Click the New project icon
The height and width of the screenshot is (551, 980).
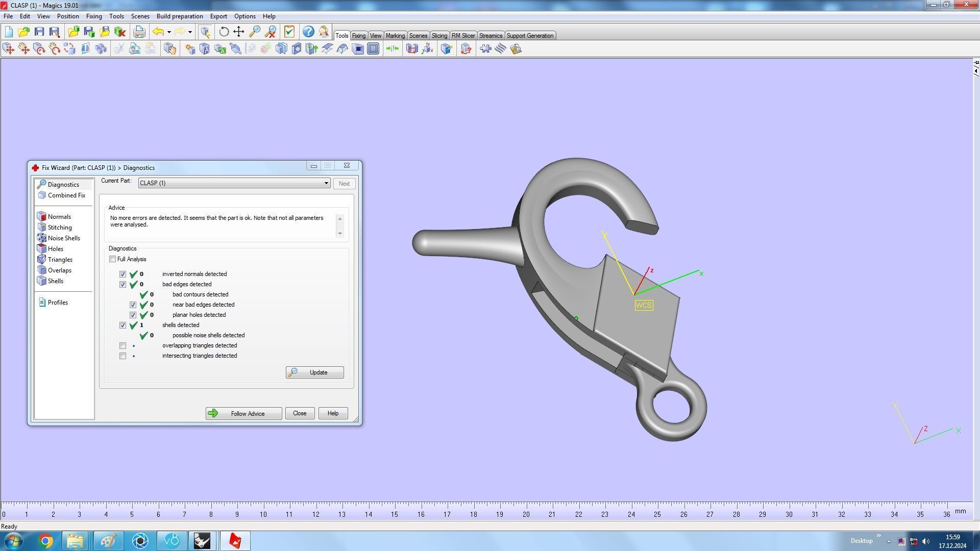click(x=9, y=32)
